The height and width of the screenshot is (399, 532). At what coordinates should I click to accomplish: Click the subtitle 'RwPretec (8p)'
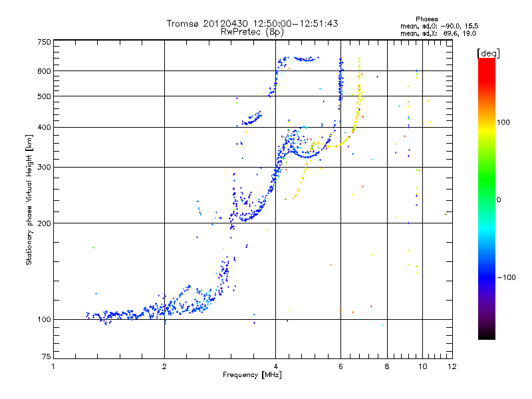click(252, 32)
